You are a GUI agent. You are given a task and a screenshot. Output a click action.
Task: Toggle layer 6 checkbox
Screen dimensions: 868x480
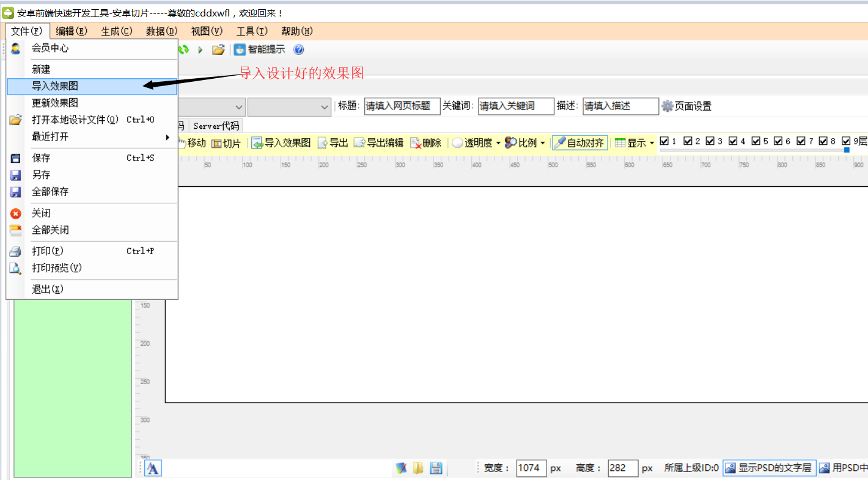pyautogui.click(x=778, y=140)
